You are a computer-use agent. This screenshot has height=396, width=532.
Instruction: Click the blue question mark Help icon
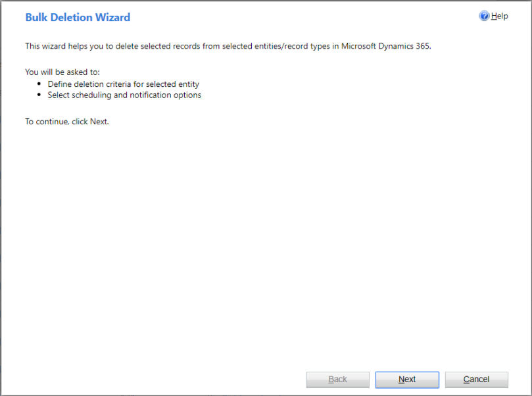click(484, 16)
